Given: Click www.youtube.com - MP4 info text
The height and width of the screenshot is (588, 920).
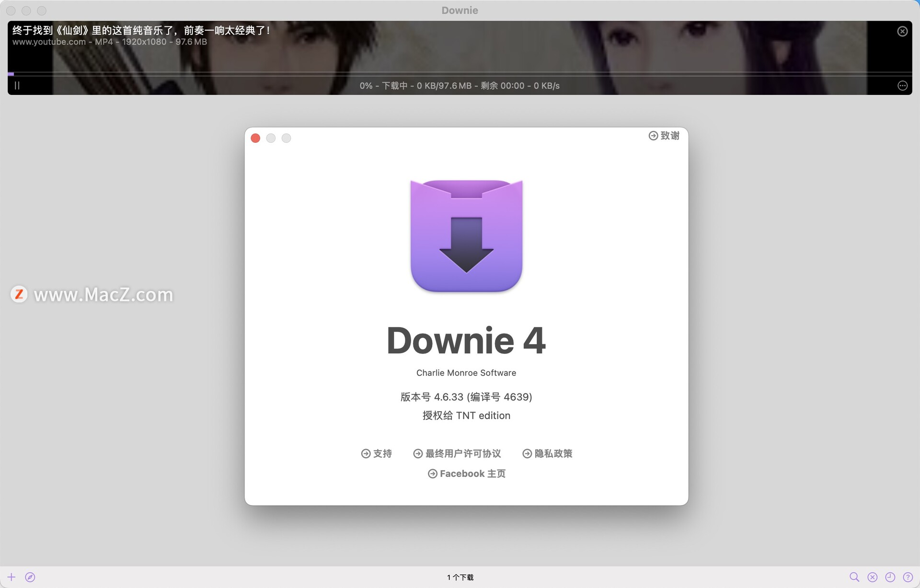Looking at the screenshot, I should (x=110, y=42).
